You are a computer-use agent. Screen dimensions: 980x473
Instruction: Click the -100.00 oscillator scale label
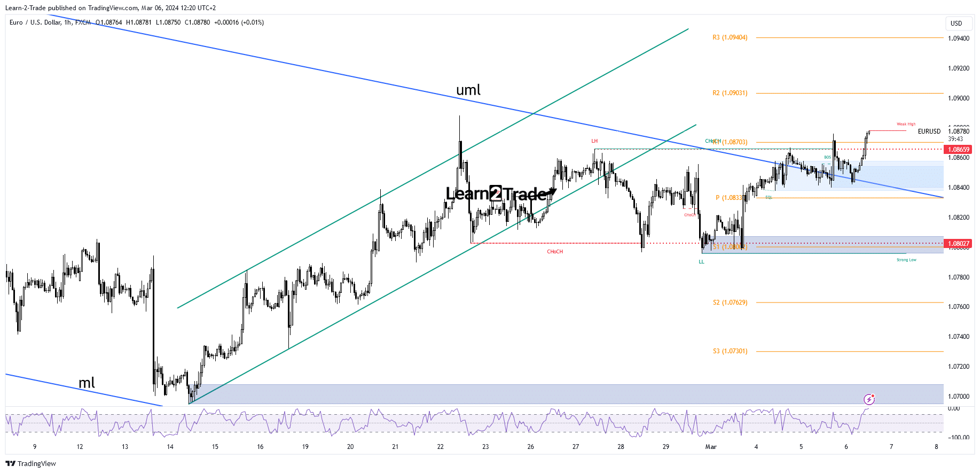[958, 438]
